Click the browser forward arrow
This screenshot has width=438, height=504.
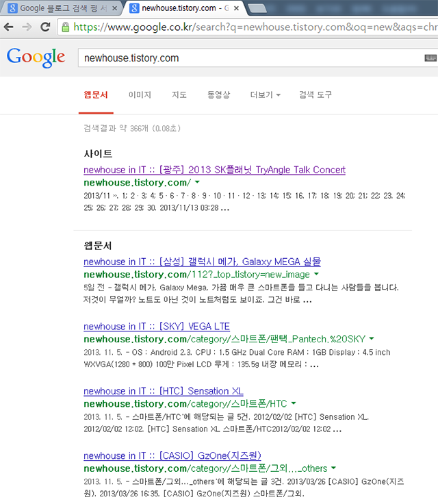pos(27,27)
